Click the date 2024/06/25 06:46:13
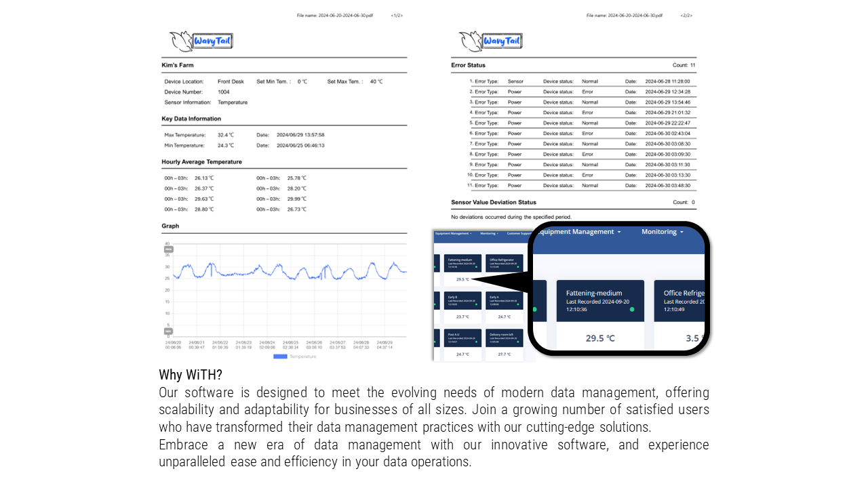Screen dimensions: 868x488 [300, 145]
